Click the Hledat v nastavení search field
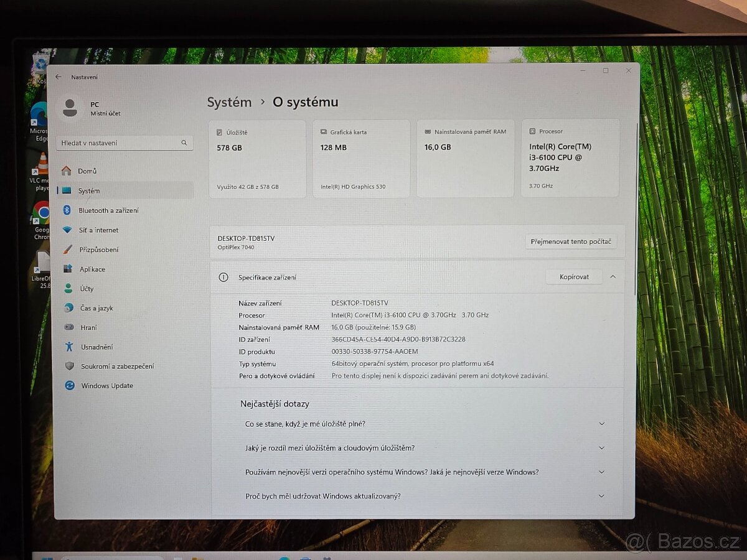The height and width of the screenshot is (560, 747). [x=120, y=143]
